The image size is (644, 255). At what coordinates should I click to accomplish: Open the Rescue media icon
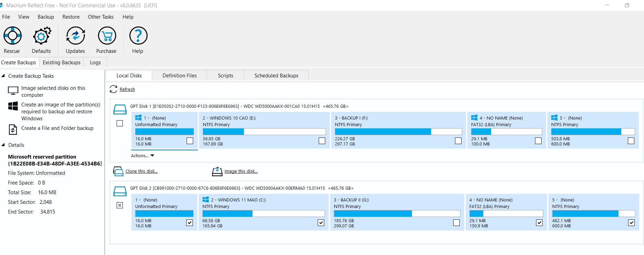12,36
